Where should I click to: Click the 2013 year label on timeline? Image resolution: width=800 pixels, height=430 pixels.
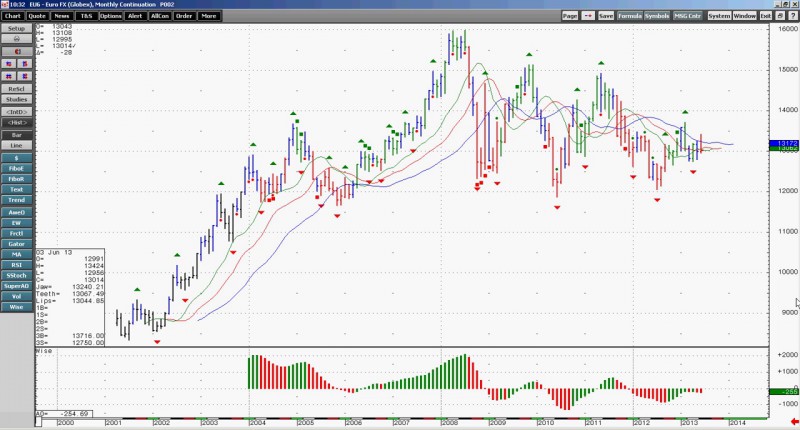point(690,422)
